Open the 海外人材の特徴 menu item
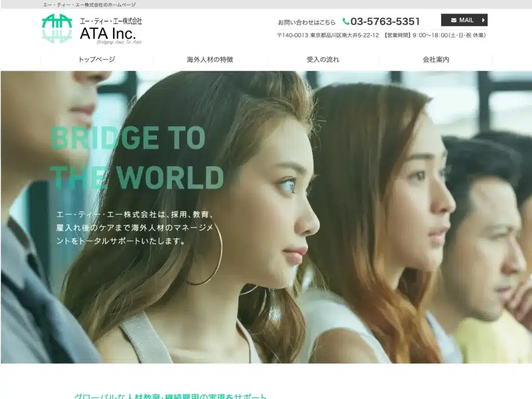532x399 pixels. (210, 59)
